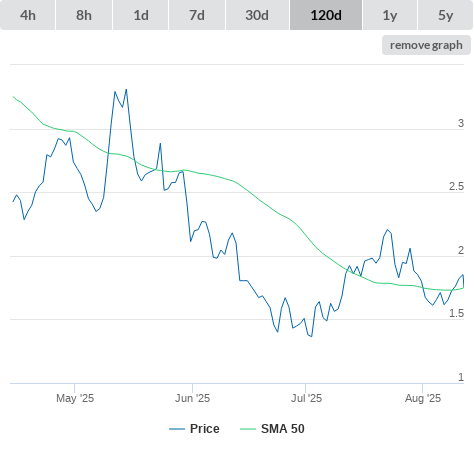Click the remove graph button
Screen dimensions: 474x455
[x=426, y=45]
